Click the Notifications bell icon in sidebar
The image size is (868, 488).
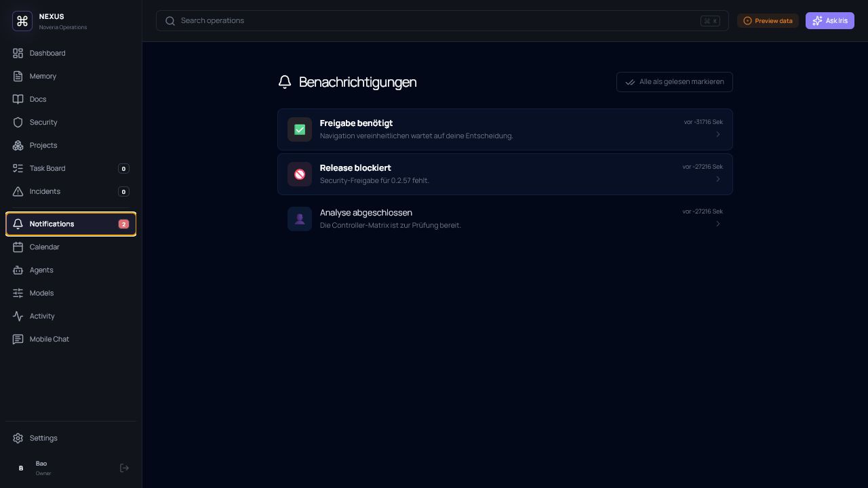coord(18,224)
